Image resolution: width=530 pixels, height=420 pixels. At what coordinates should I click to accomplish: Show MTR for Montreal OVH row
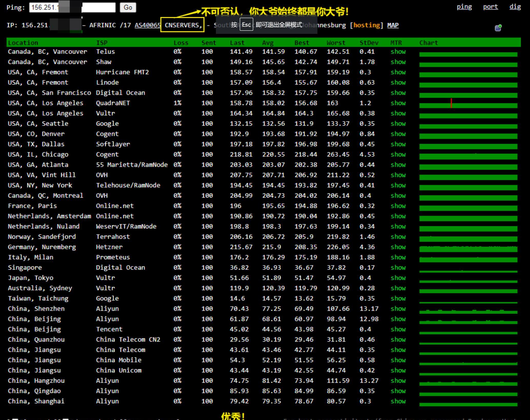point(398,195)
